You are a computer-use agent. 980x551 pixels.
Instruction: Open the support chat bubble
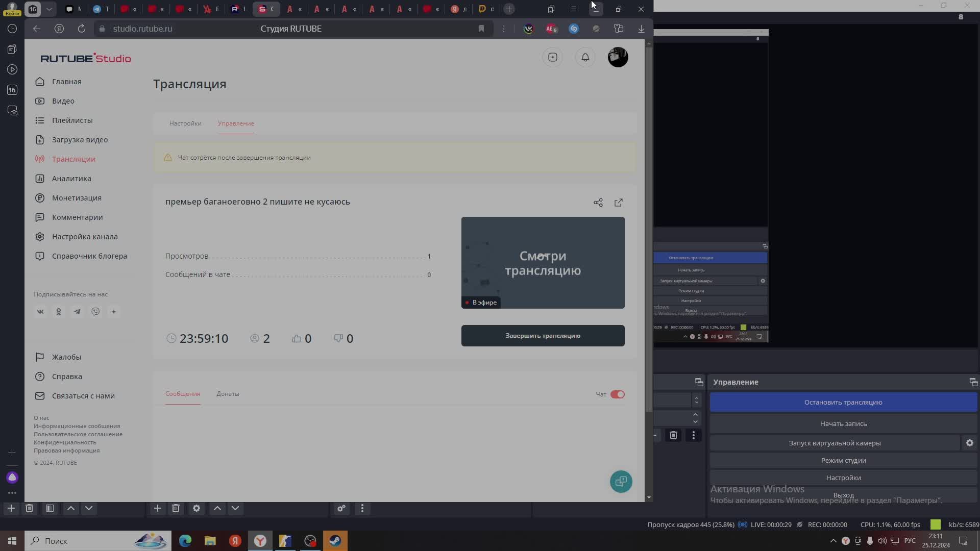621,481
